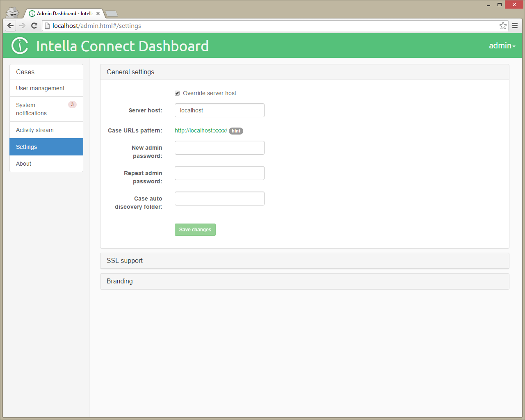The width and height of the screenshot is (525, 420).
Task: Click inside the New admin password field
Action: pyautogui.click(x=219, y=148)
